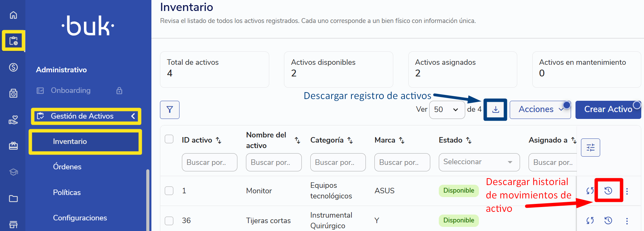
Task: Click Disponible badge in Tijeras cortas row
Action: click(x=459, y=220)
